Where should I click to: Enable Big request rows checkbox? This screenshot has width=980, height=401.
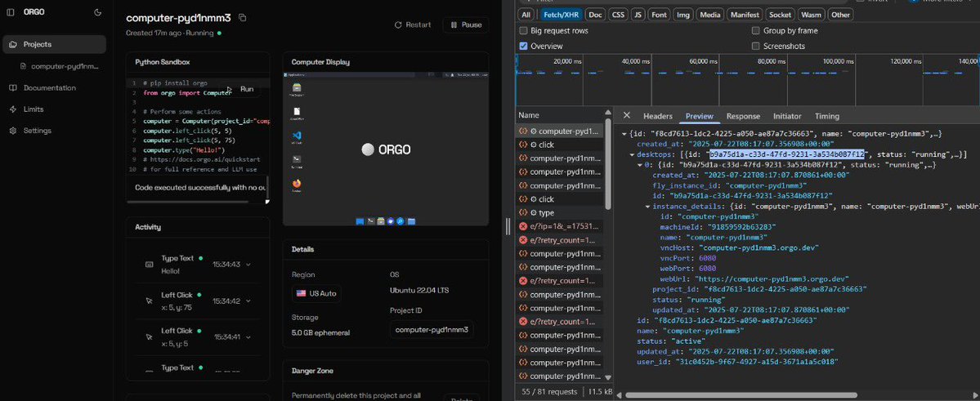point(524,30)
